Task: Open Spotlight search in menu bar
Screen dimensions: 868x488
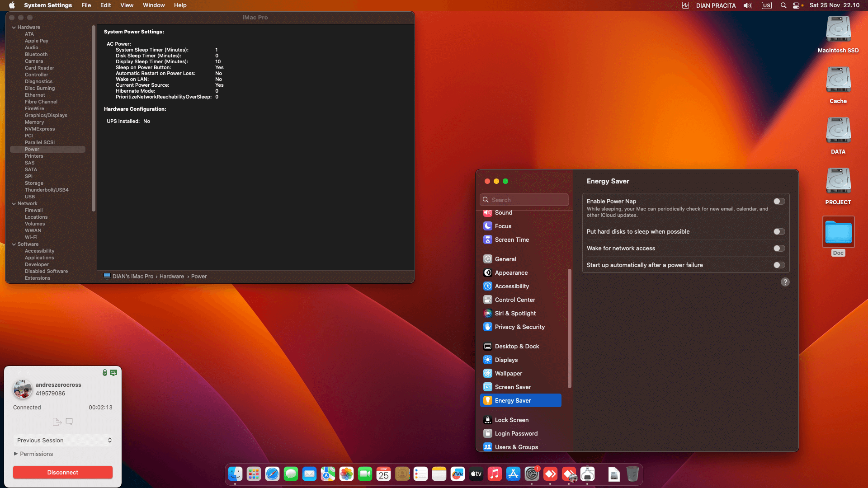Action: 783,5
